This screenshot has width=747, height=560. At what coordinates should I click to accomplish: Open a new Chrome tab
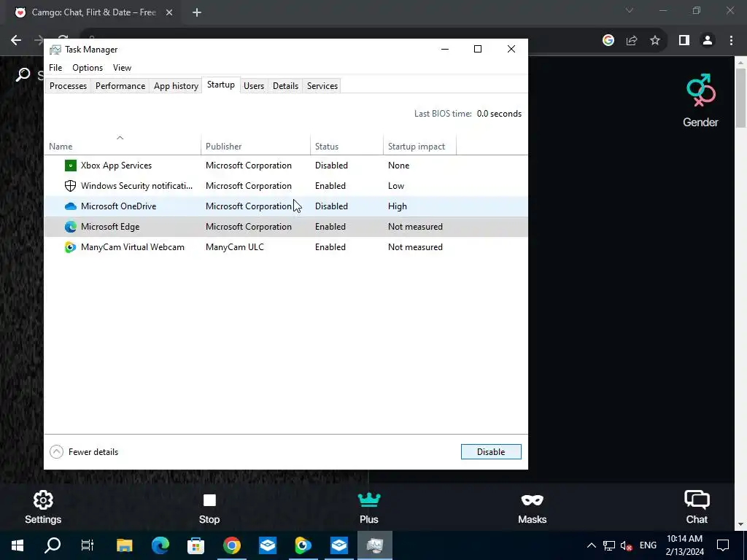[x=197, y=12]
